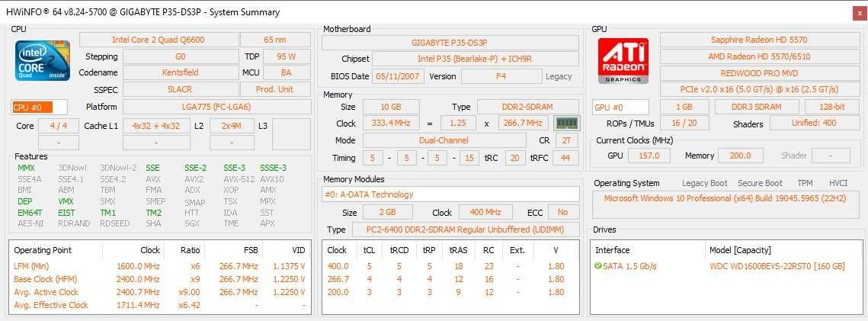Click the MCU BA value

pyautogui.click(x=287, y=72)
